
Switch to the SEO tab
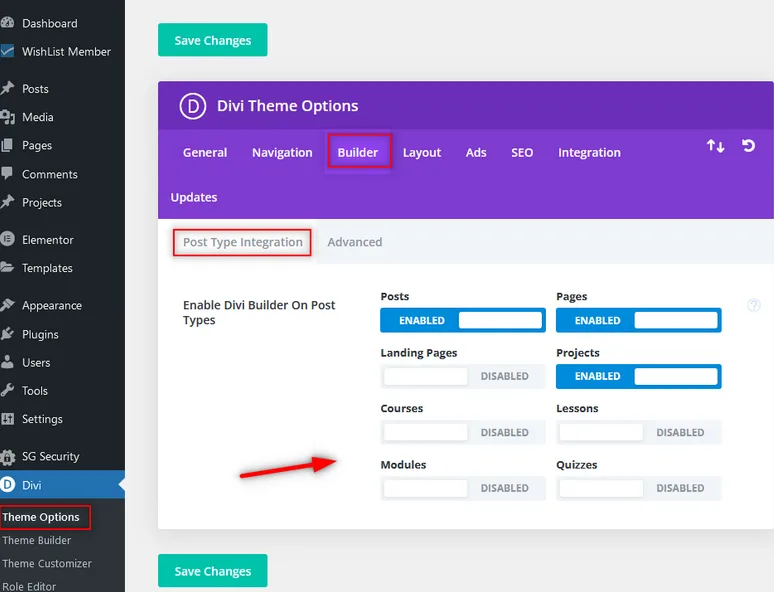522,153
